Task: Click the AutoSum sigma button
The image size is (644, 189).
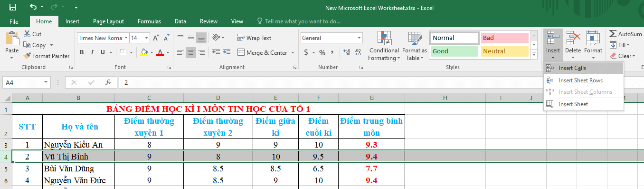Action: [625, 34]
